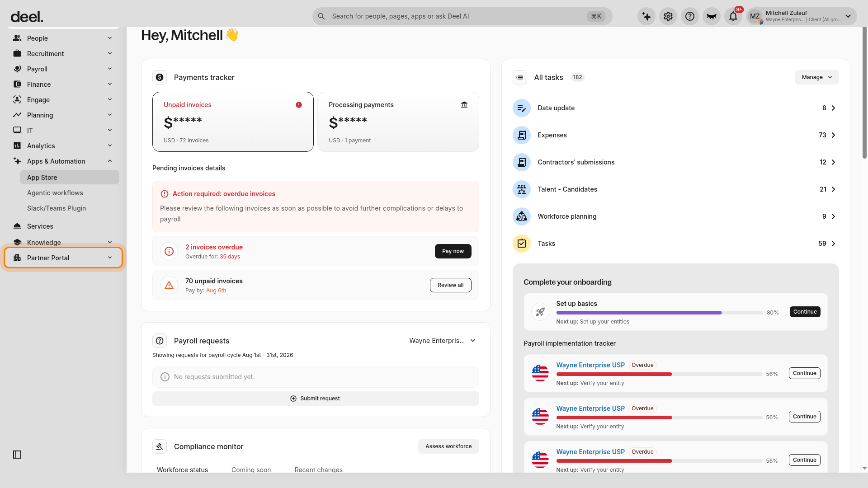Click the bank icon in Processing payments
The width and height of the screenshot is (868, 488).
(x=464, y=105)
